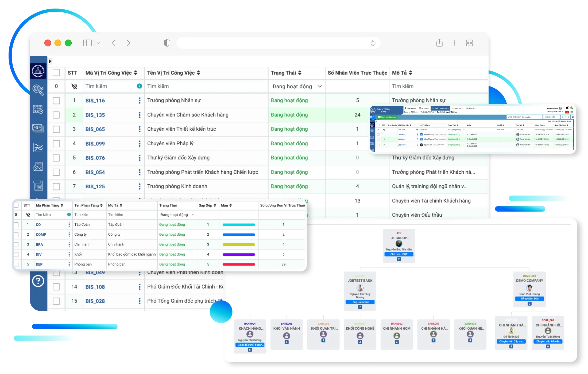This screenshot has height=374, width=588.
Task: Open the BIS_125 position link
Action: click(x=95, y=187)
